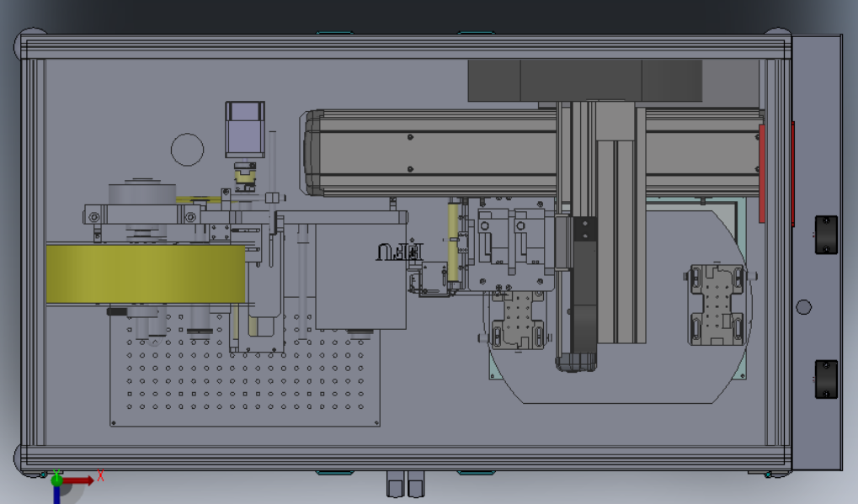Screen dimensions: 858x504
Task: Click the upper black hinge on side panel
Action: (826, 235)
